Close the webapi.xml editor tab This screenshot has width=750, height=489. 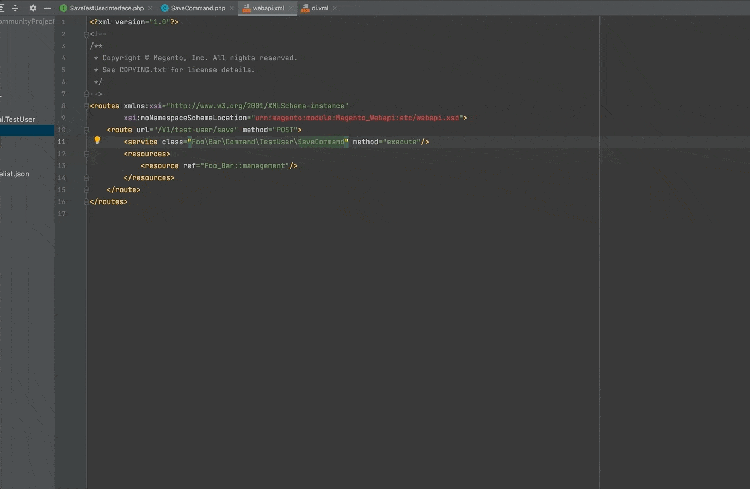click(291, 7)
